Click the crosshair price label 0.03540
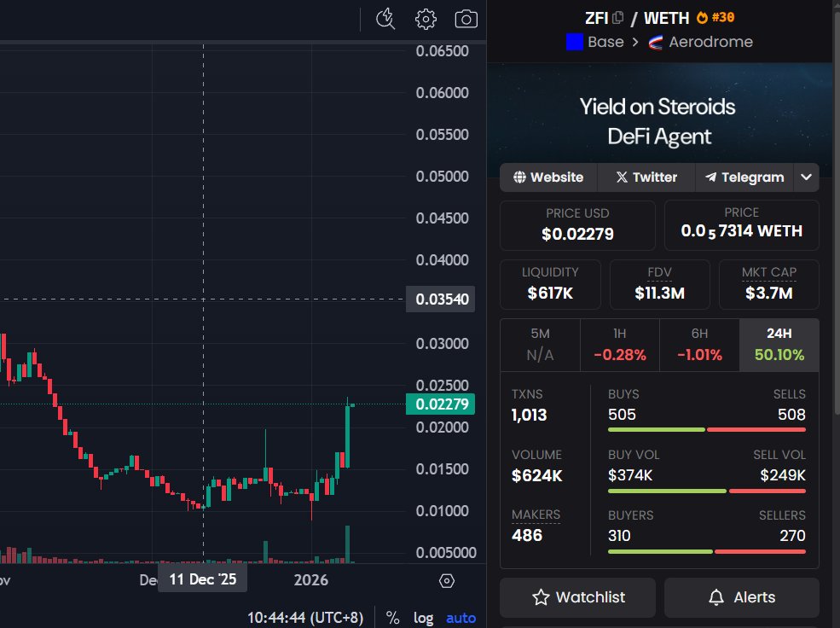 tap(440, 299)
